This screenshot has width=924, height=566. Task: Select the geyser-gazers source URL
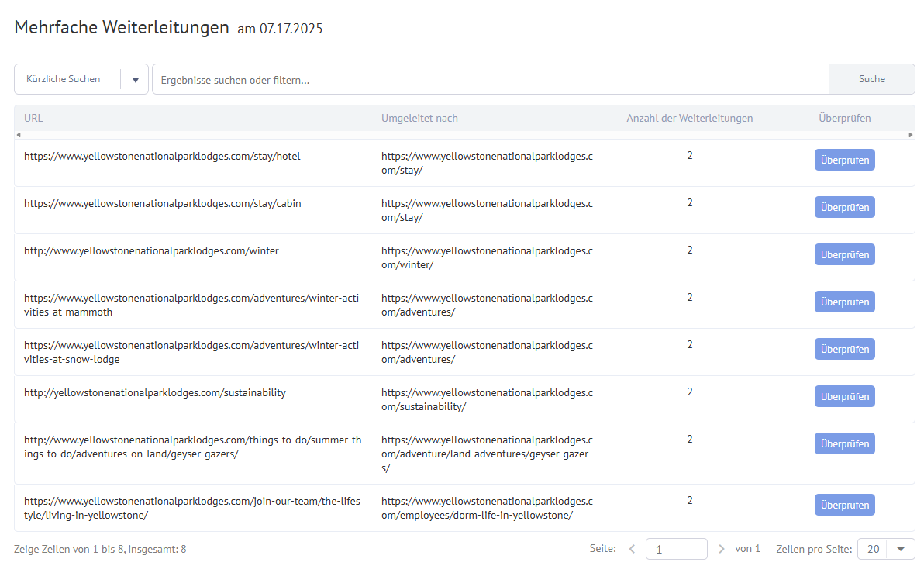[x=193, y=447]
